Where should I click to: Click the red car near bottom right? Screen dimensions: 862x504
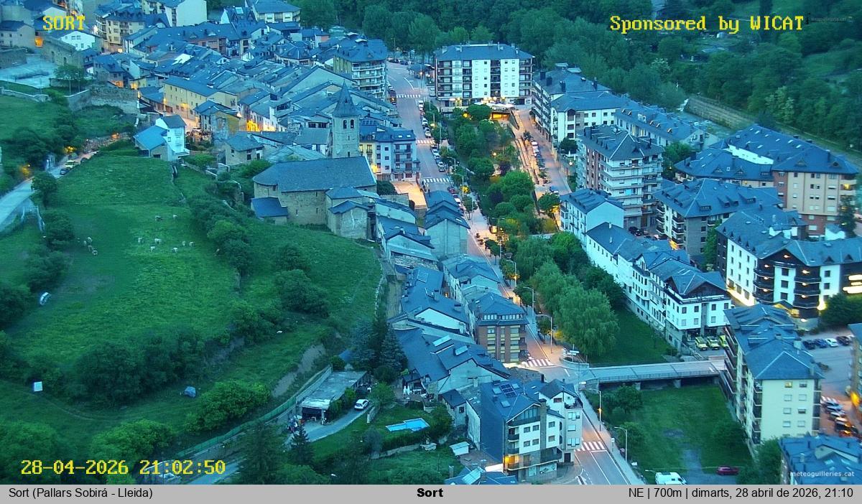pyautogui.click(x=727, y=471)
